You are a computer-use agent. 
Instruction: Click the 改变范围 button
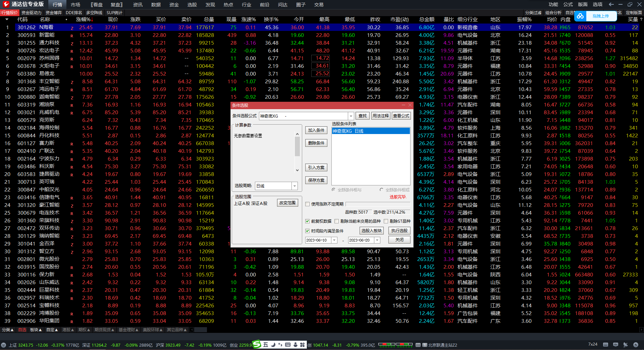point(288,203)
